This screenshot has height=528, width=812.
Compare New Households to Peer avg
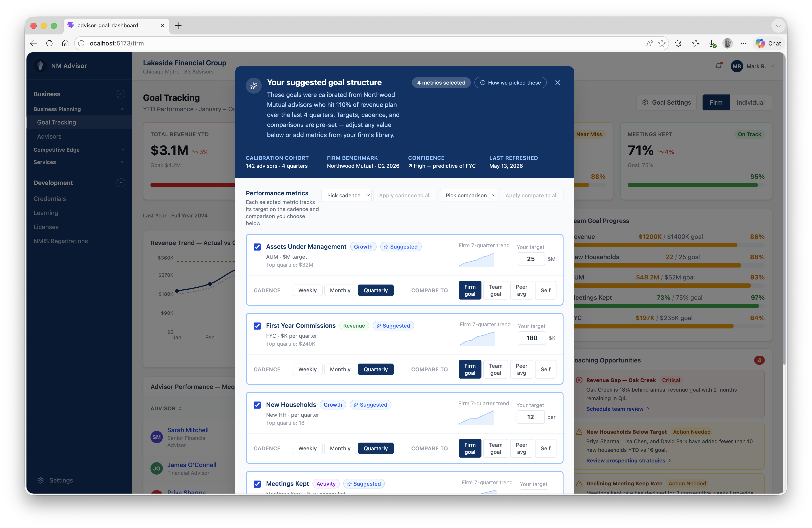[x=521, y=448]
